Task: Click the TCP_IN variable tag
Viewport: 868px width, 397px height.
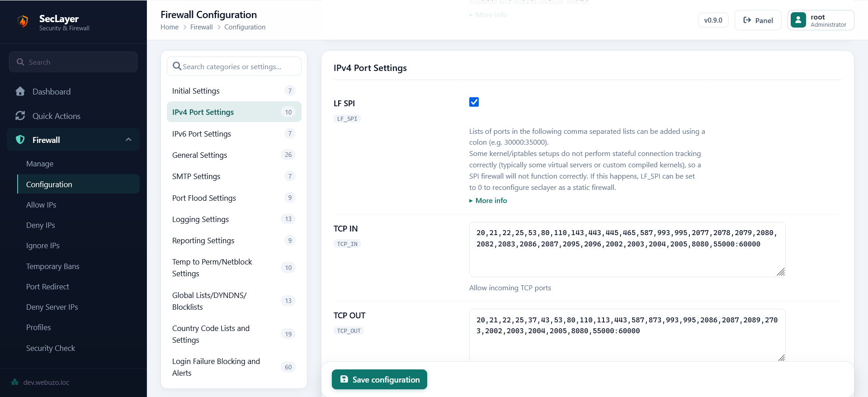Action: click(347, 244)
